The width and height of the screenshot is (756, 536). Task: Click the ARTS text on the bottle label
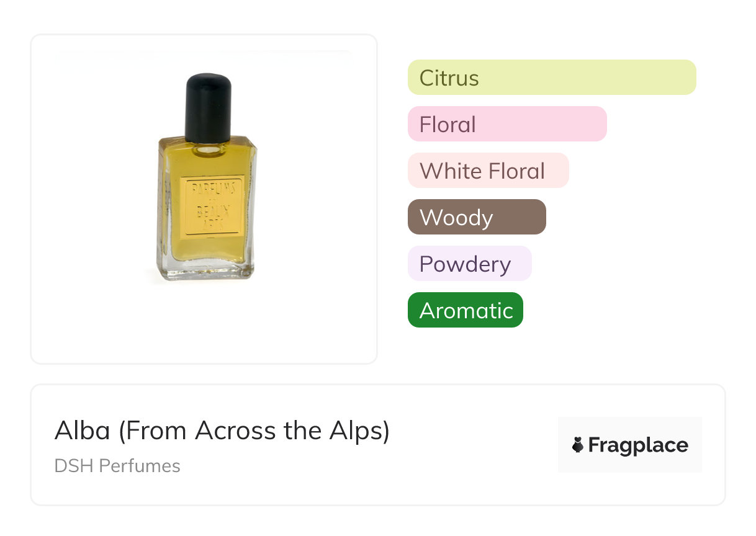(211, 225)
